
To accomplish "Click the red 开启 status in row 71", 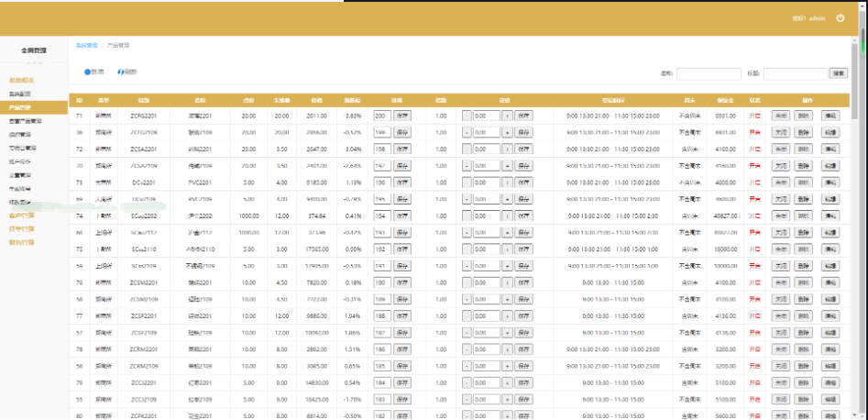I will coord(754,116).
